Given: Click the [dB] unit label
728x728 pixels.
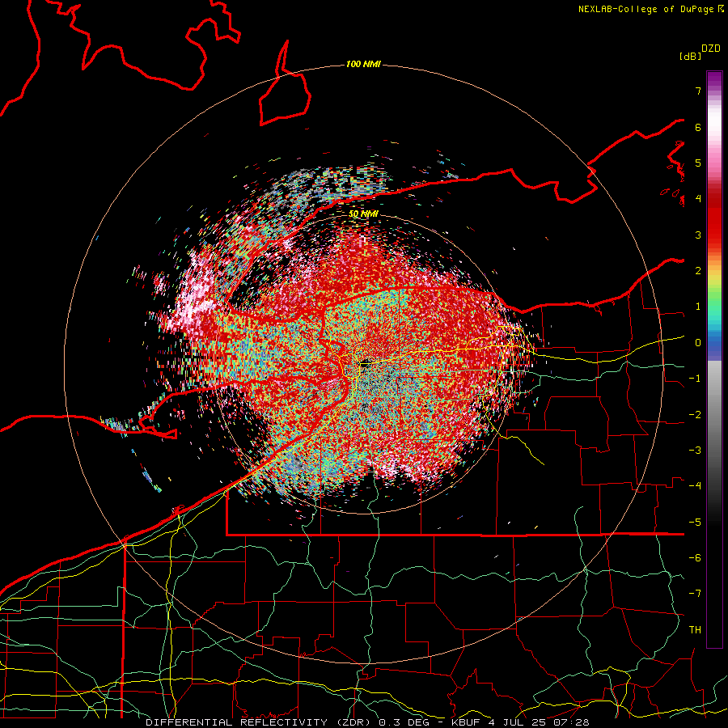Looking at the screenshot, I should click(690, 57).
